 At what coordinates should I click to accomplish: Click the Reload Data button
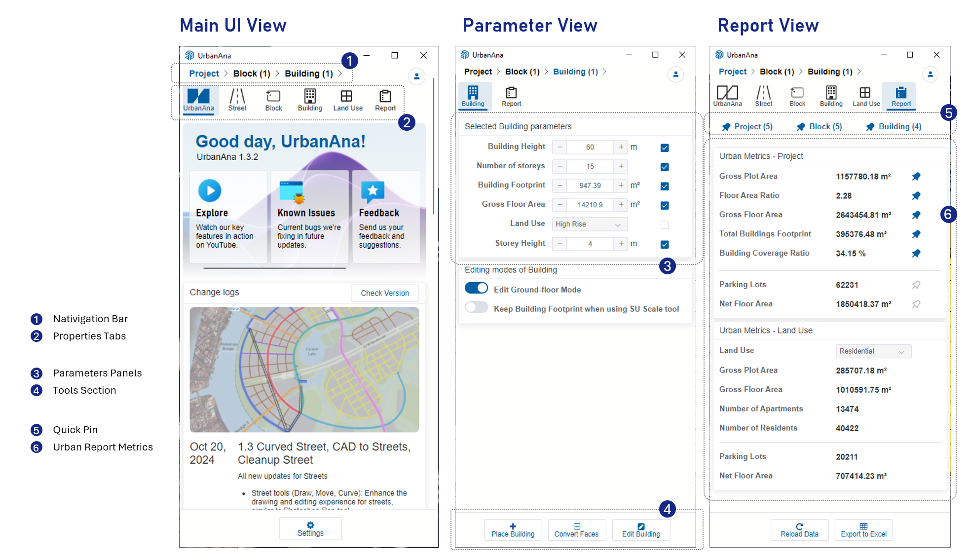click(x=799, y=530)
